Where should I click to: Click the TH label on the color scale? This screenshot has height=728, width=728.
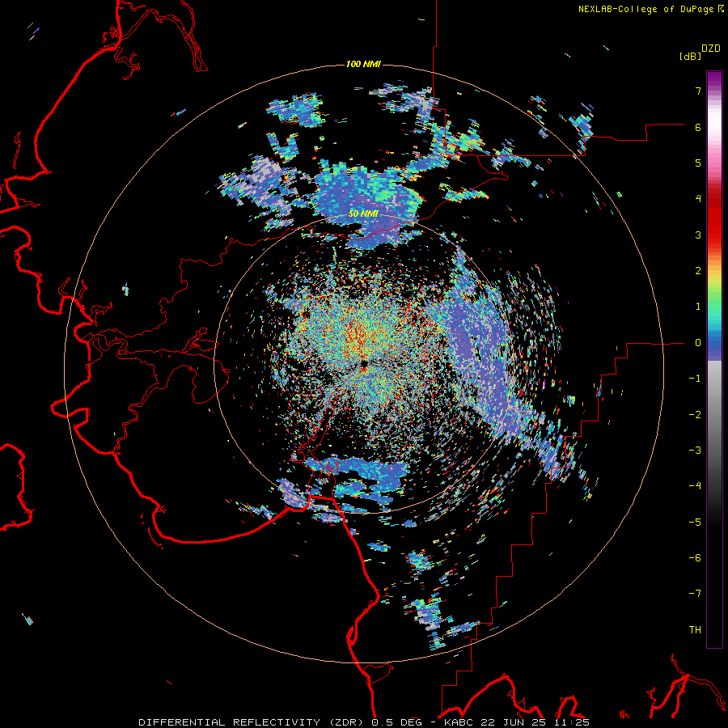[695, 630]
